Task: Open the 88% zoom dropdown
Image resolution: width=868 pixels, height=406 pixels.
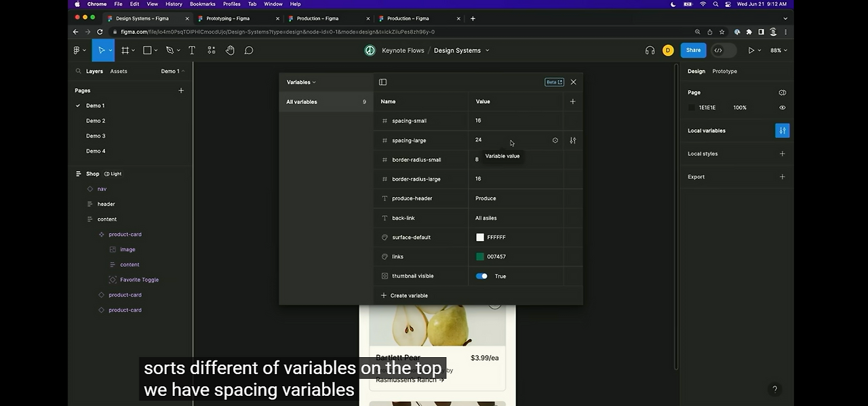Action: (778, 50)
